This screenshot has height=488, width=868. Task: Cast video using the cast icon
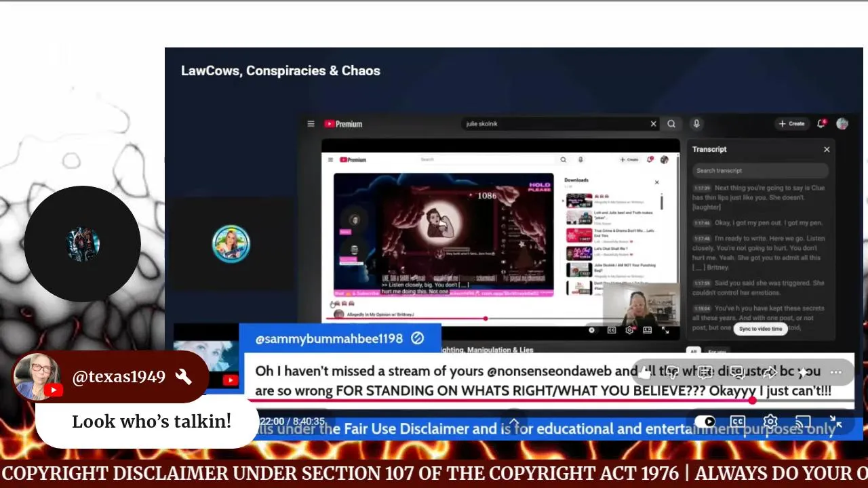[803, 422]
